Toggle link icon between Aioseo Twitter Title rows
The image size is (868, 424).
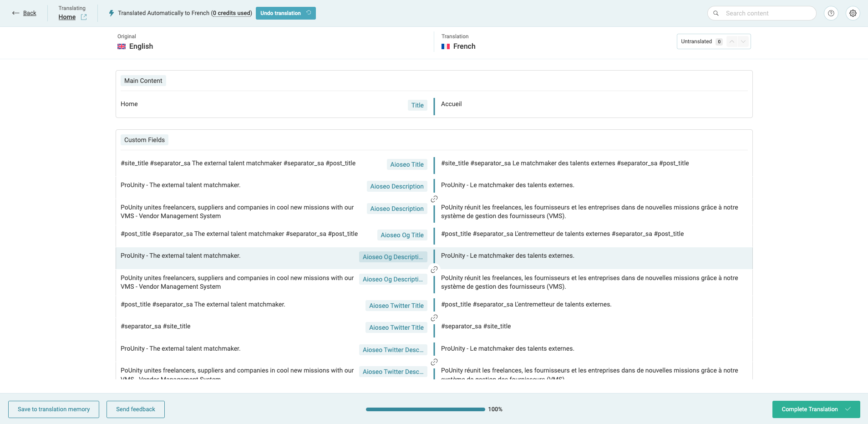[x=434, y=318]
